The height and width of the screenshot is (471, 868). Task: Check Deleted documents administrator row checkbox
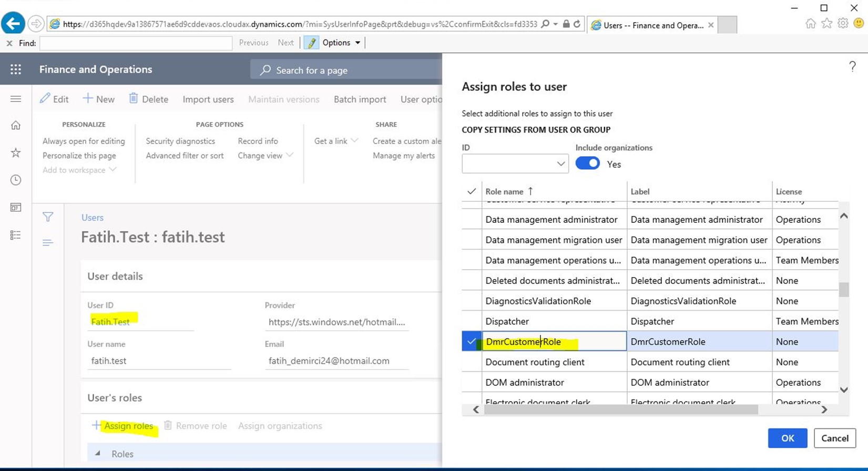[x=472, y=281]
